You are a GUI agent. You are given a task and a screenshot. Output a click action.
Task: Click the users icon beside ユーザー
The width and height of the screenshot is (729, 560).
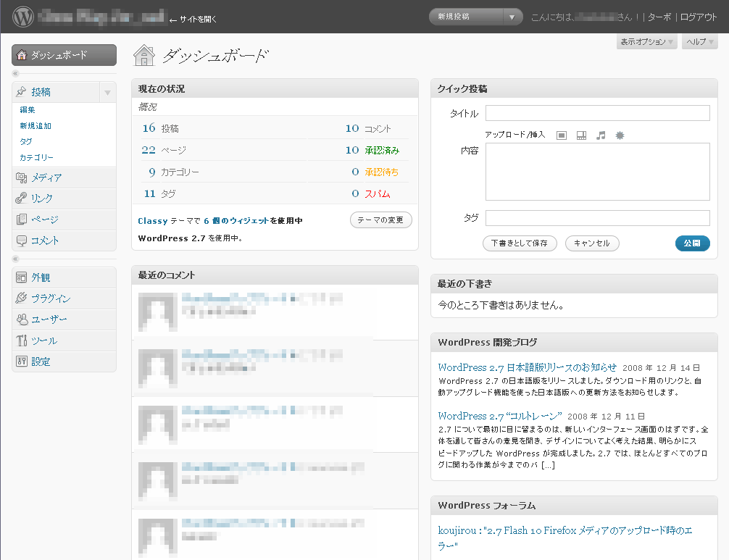22,319
